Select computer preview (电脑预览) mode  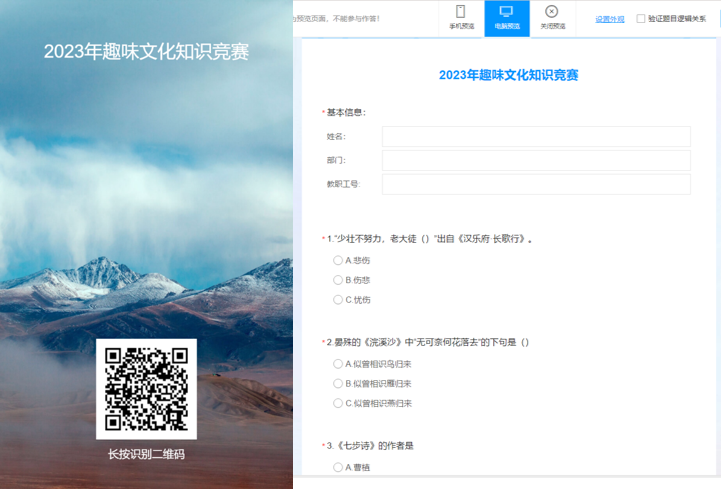tap(506, 17)
